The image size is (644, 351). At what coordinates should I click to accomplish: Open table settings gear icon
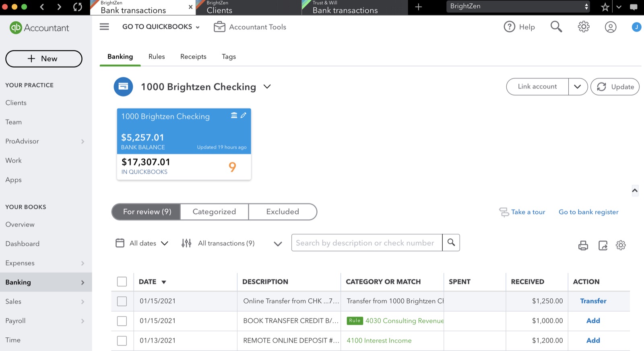click(621, 245)
